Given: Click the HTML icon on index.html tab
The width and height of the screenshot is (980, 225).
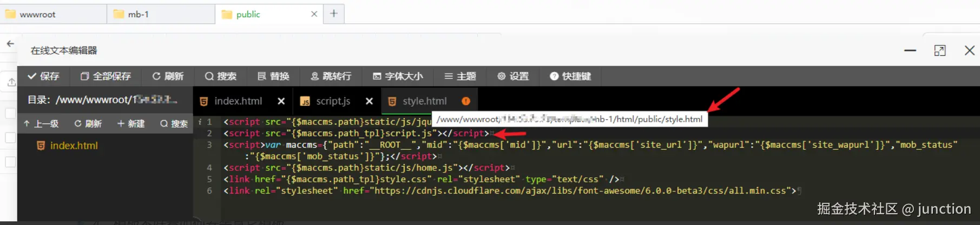Looking at the screenshot, I should [204, 101].
